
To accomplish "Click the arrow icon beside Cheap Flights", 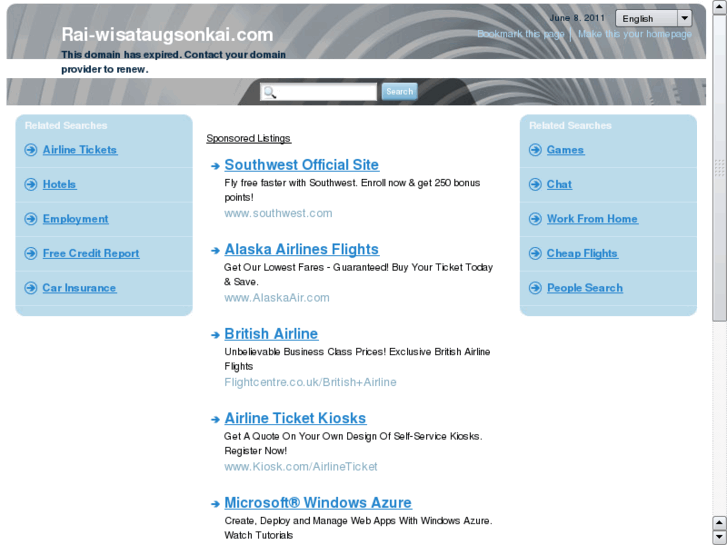I will pos(535,253).
